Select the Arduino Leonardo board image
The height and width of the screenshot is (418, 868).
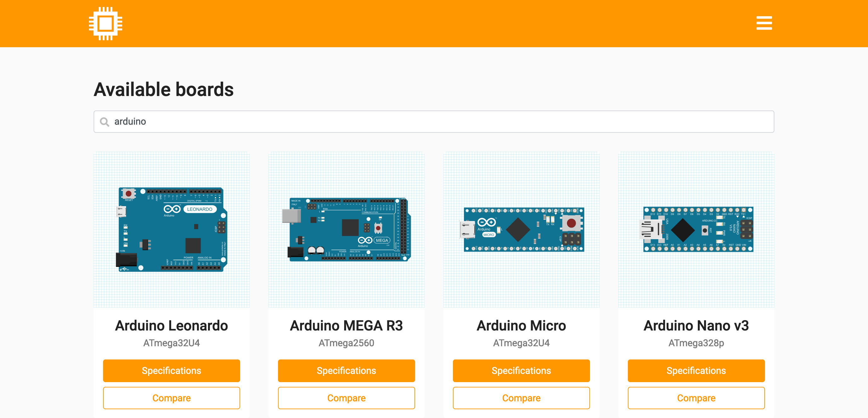click(x=171, y=229)
